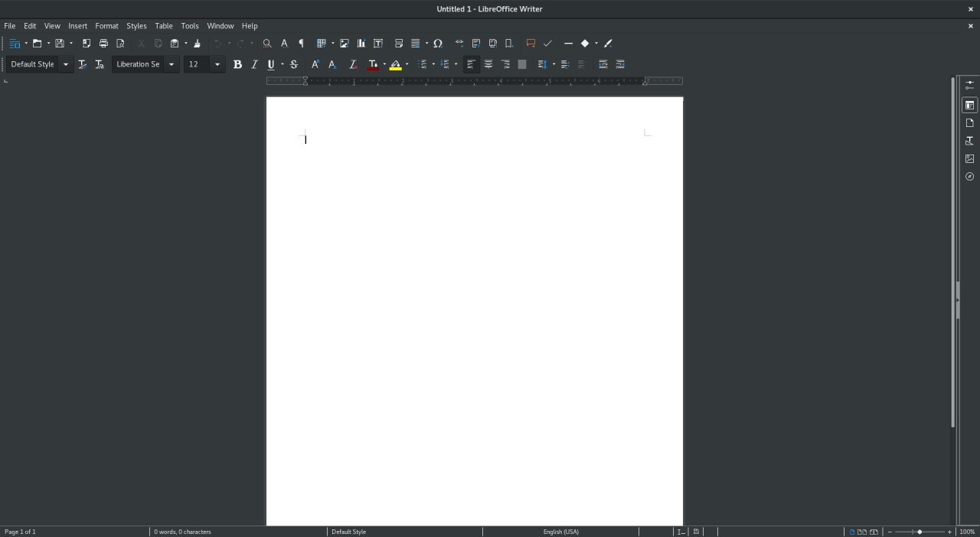Open the Tools menu

click(x=190, y=26)
